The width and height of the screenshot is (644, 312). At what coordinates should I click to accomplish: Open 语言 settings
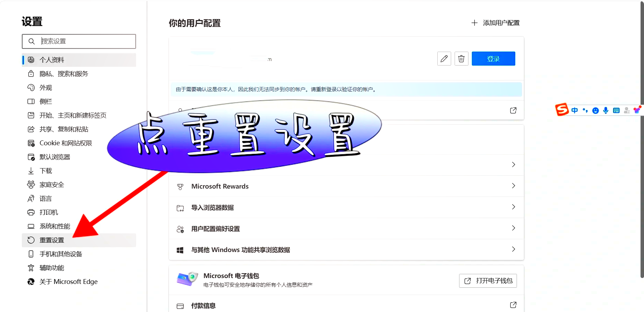[x=79, y=198]
